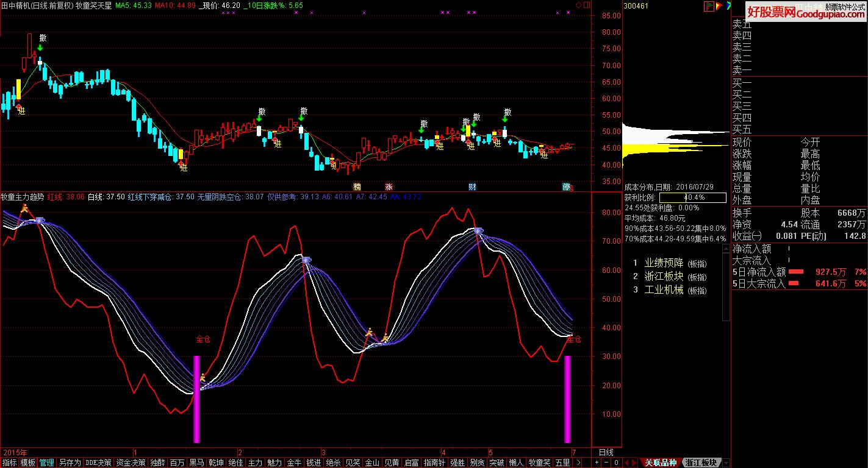Open the 关联品种 tab

661,463
